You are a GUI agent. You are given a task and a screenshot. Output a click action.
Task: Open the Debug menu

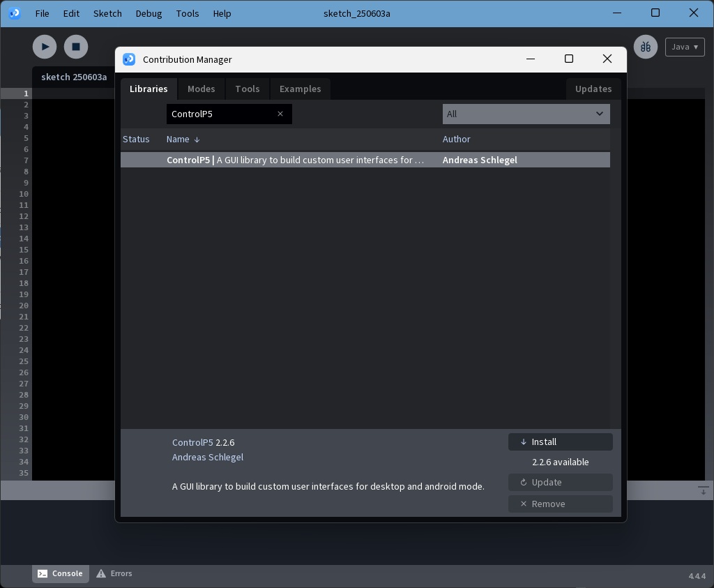149,14
